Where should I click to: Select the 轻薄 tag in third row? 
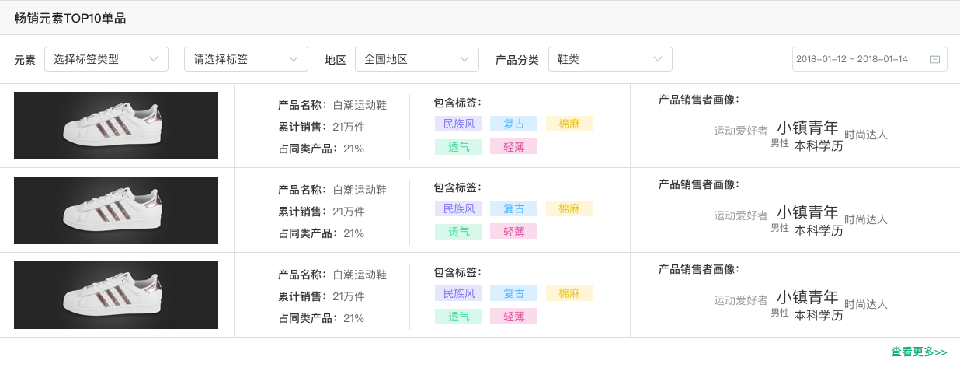coord(514,316)
